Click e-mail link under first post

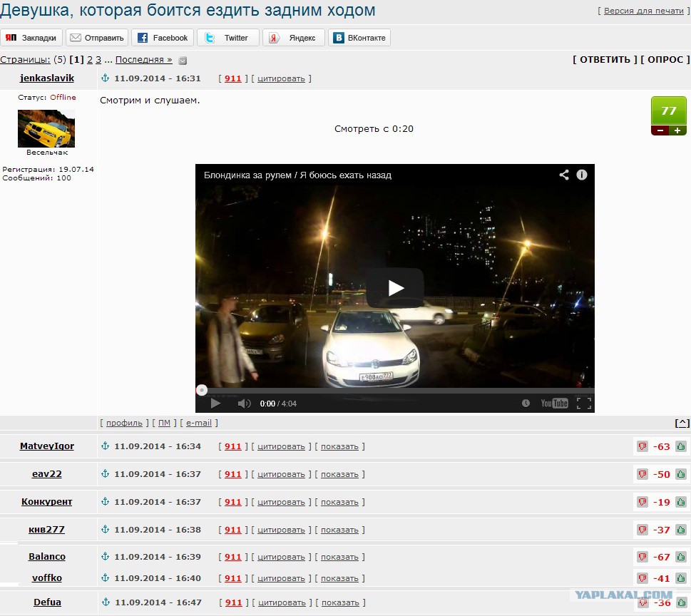click(x=199, y=423)
